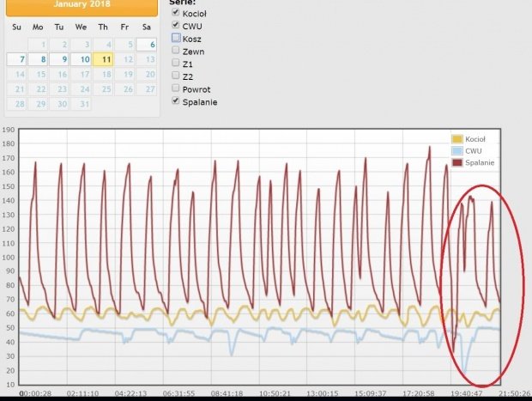Click the blue CWU legend swatch
This screenshot has width=532, height=401.
(457, 150)
